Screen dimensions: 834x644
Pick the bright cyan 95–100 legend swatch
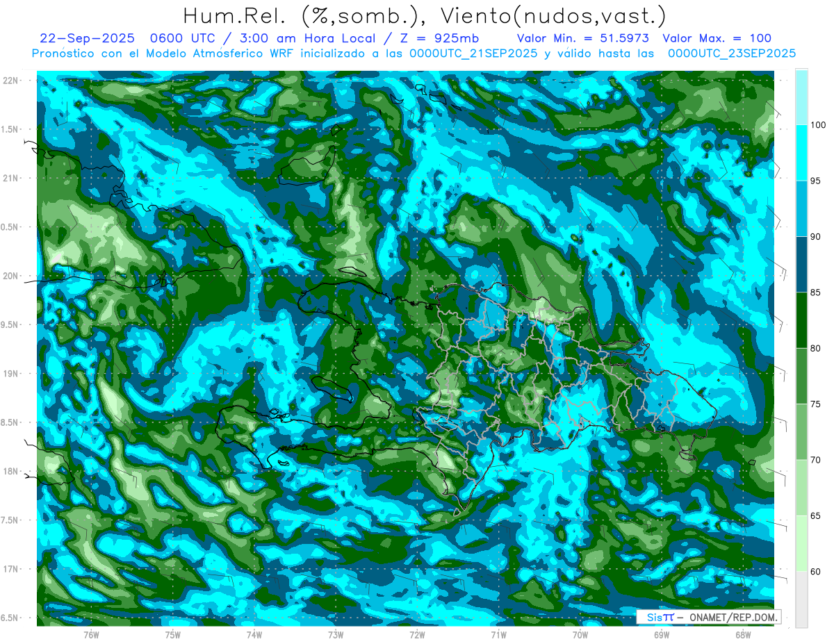click(801, 153)
